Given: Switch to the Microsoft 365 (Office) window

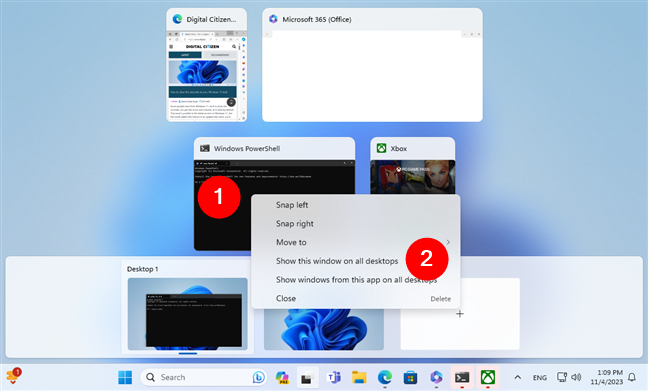Looking at the screenshot, I should (372, 65).
